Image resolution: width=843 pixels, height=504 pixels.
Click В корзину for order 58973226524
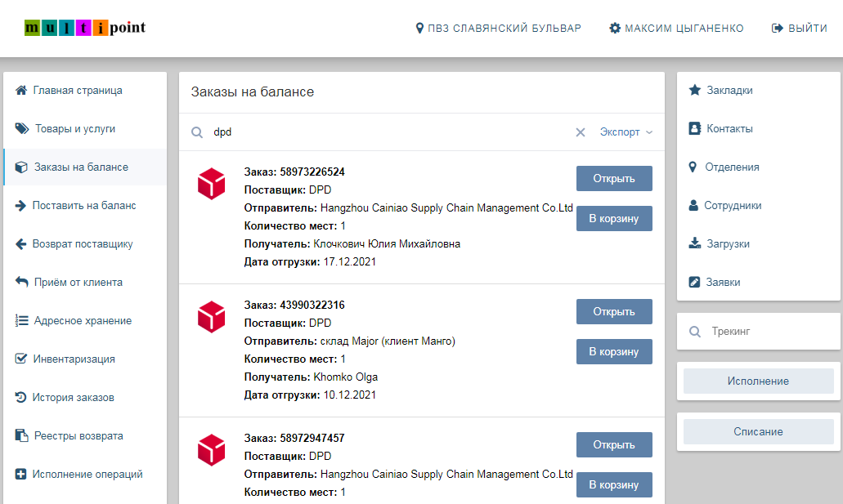tap(614, 219)
